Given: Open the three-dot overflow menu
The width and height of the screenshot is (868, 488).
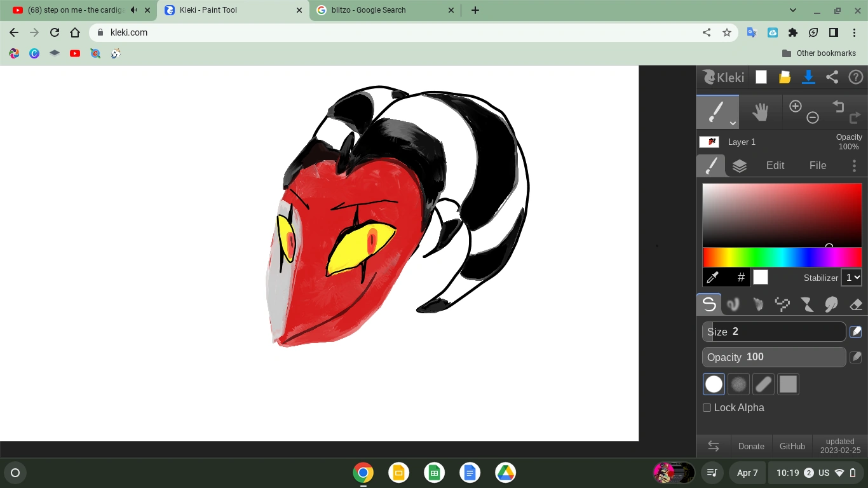Looking at the screenshot, I should coord(855,165).
